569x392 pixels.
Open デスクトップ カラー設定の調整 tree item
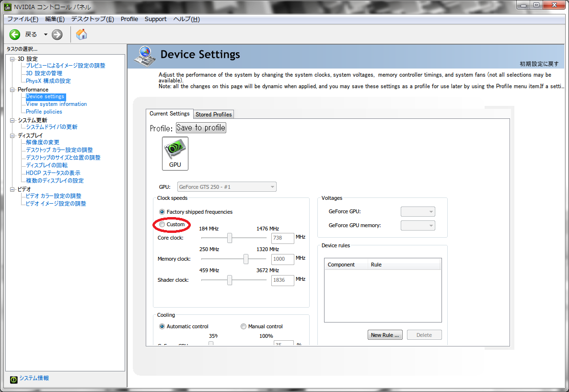click(x=59, y=150)
